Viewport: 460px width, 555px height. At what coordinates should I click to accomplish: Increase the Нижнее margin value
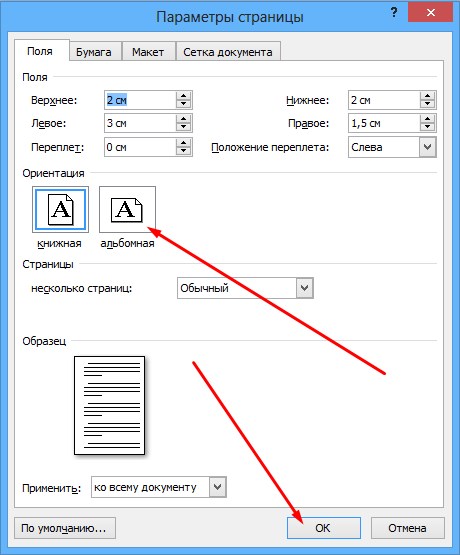point(428,96)
